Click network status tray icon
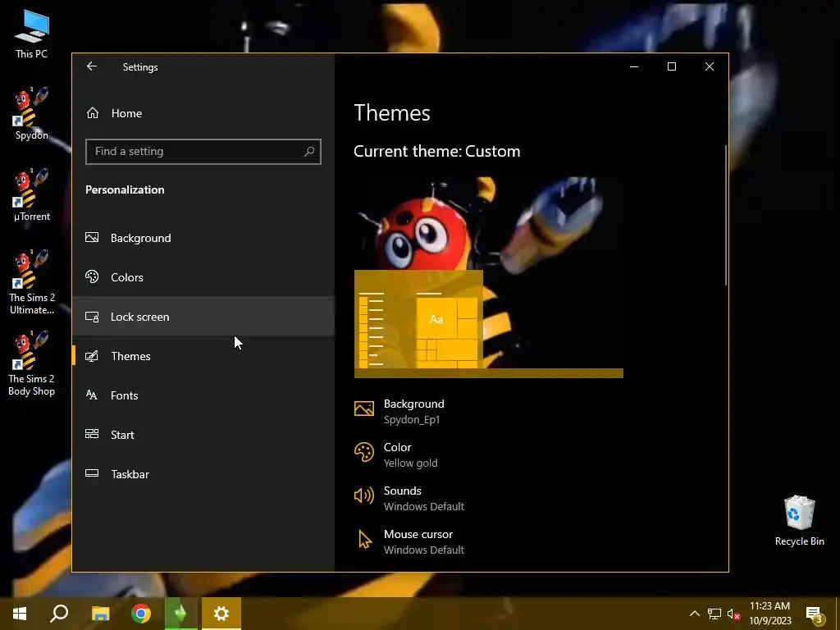 coord(714,614)
